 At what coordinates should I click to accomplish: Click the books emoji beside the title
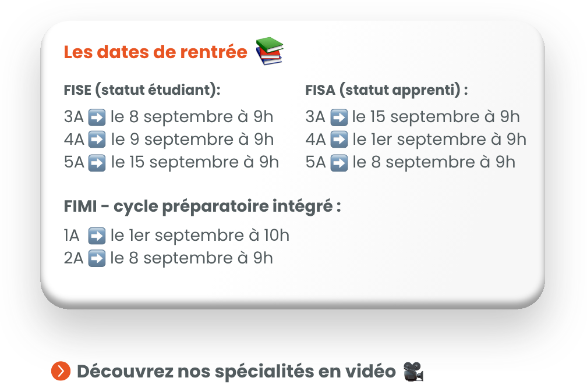point(269,51)
